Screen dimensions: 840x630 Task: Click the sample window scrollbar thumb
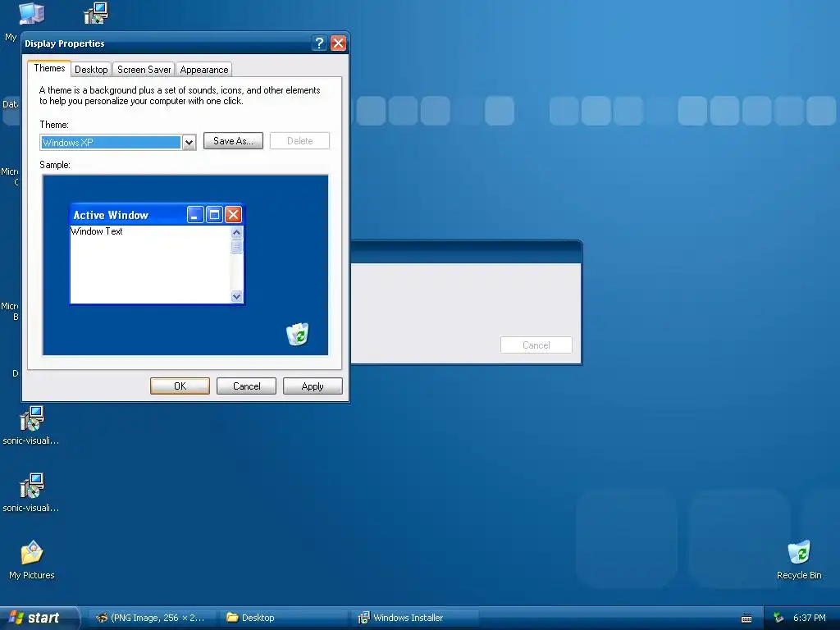[236, 246]
